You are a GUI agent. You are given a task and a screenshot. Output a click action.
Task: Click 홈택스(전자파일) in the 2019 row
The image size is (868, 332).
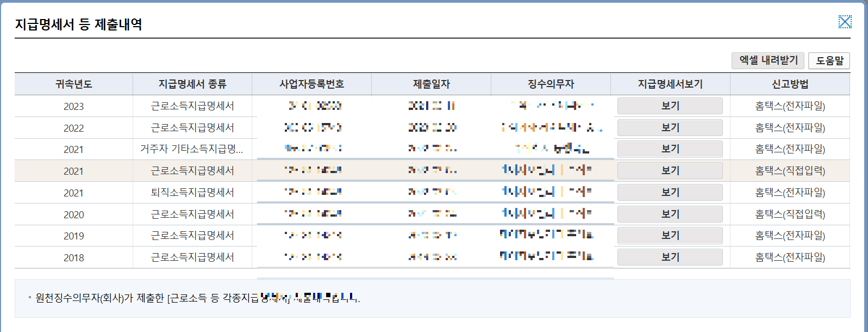click(x=790, y=236)
